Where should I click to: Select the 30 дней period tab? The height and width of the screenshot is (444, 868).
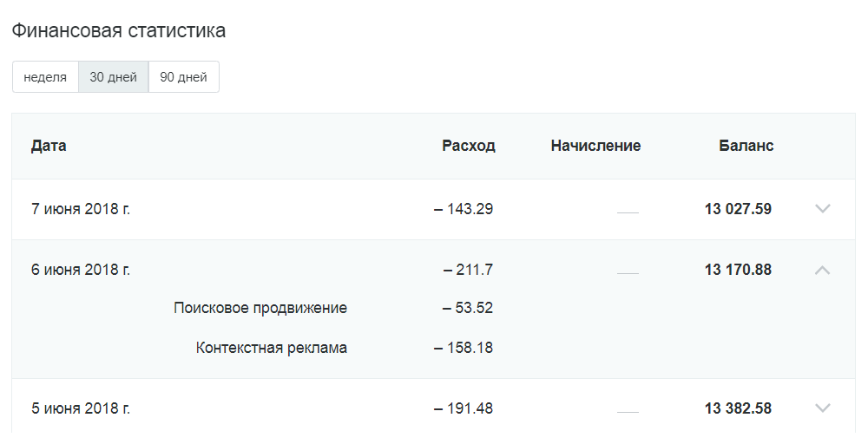(114, 77)
